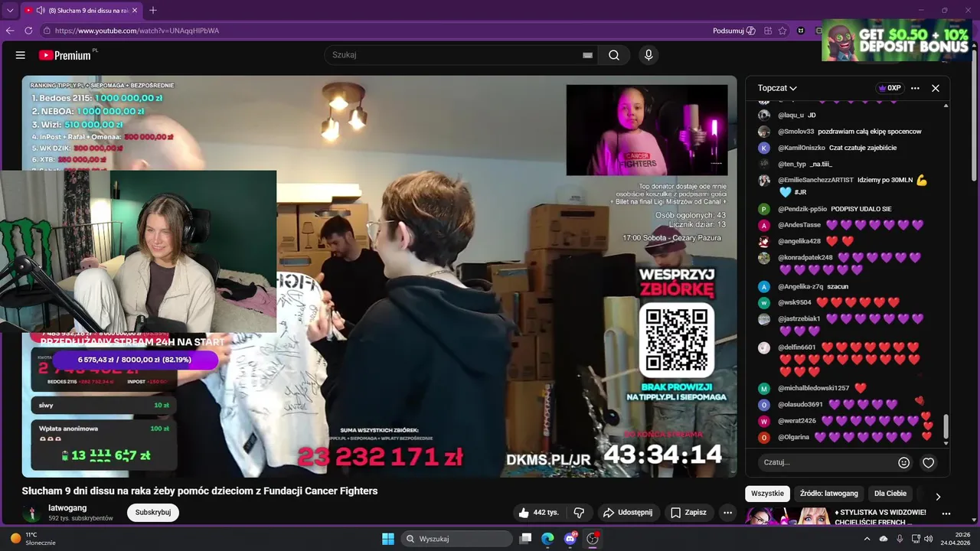980x551 pixels.
Task: Open OBS Studio taskbar icon
Action: click(x=593, y=539)
